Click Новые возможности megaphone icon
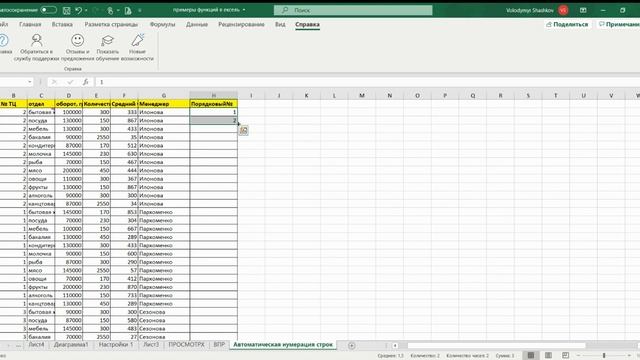 [138, 40]
